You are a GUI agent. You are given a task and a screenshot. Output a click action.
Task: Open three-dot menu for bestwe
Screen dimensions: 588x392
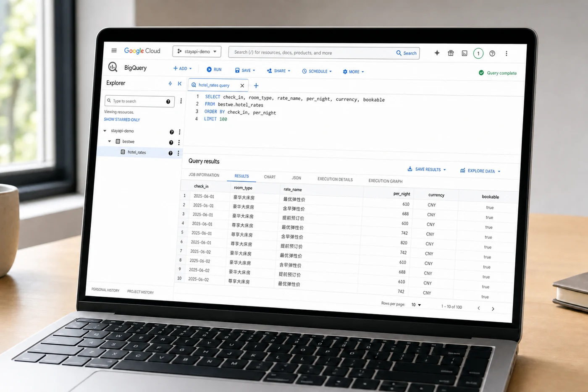179,143
